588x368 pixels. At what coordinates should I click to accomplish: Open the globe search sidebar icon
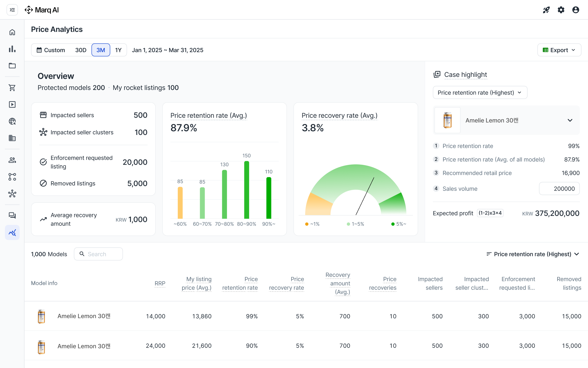[x=12, y=121]
